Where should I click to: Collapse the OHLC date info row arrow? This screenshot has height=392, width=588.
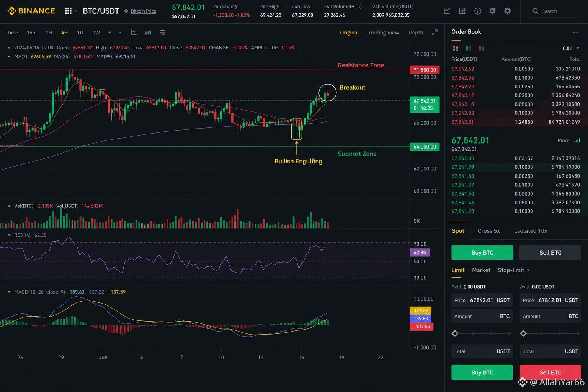tap(9, 48)
